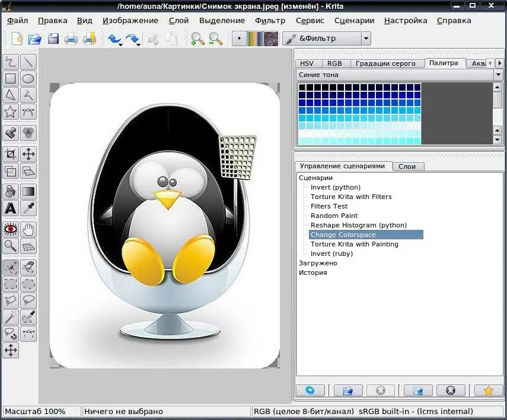507x420 pixels.
Task: Click the open file toolbar icon
Action: [35, 39]
